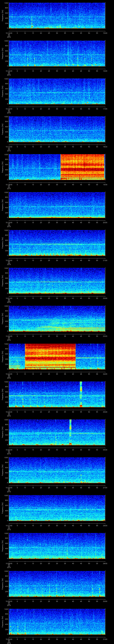Click the '10:21:00' start time label
The image size is (114, 644).
[9, 298]
